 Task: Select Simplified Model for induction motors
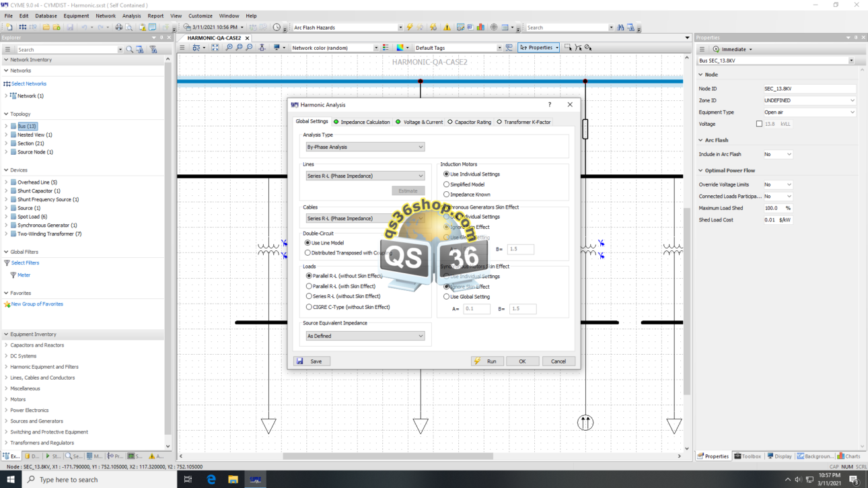pyautogui.click(x=446, y=184)
